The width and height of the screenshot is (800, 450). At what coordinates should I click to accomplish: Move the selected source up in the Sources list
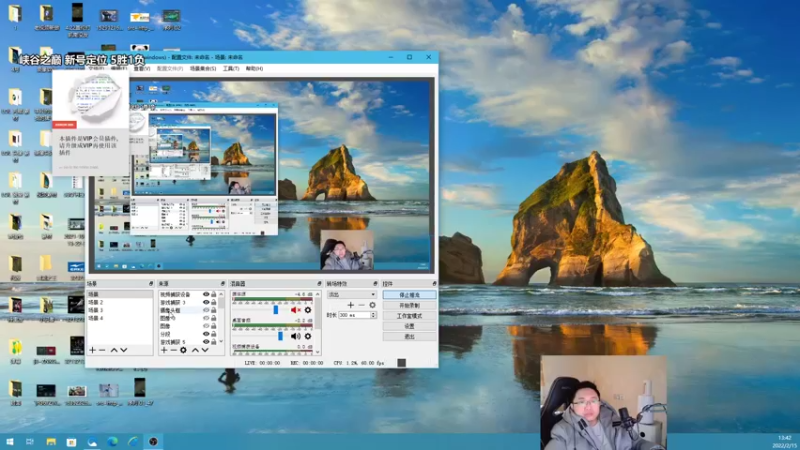(195, 350)
